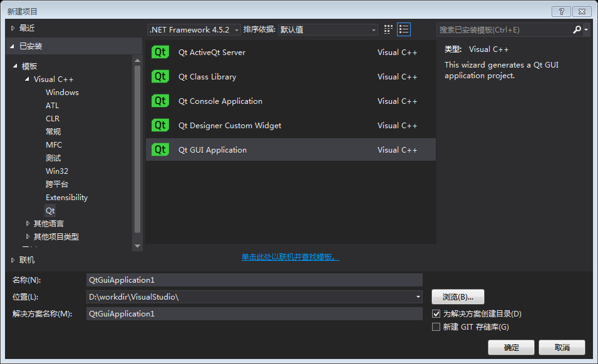The width and height of the screenshot is (598, 364).
Task: Check the create directory for solution checkbox
Action: pos(436,314)
